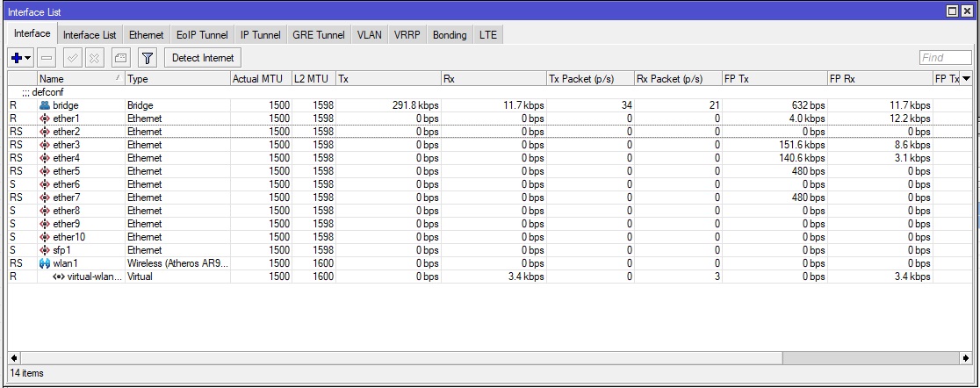Viewport: 980px width, 388px height.
Task: Select the 'ether1' name text
Action: pyautogui.click(x=66, y=119)
